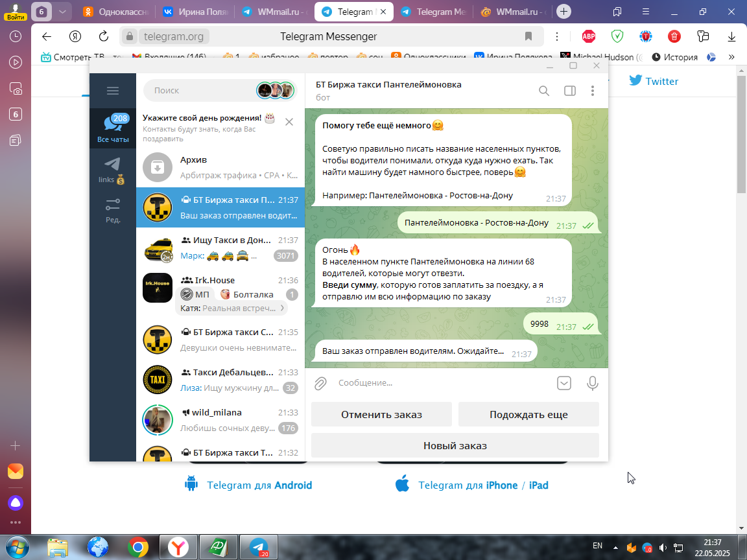Screen dimensions: 747x560
Task: Open the chat three-dot options menu
Action: [x=592, y=91]
